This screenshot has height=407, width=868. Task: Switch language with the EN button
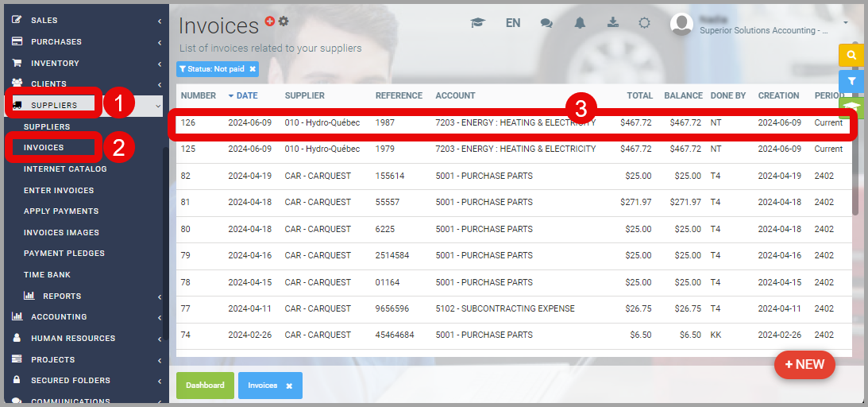tap(513, 23)
